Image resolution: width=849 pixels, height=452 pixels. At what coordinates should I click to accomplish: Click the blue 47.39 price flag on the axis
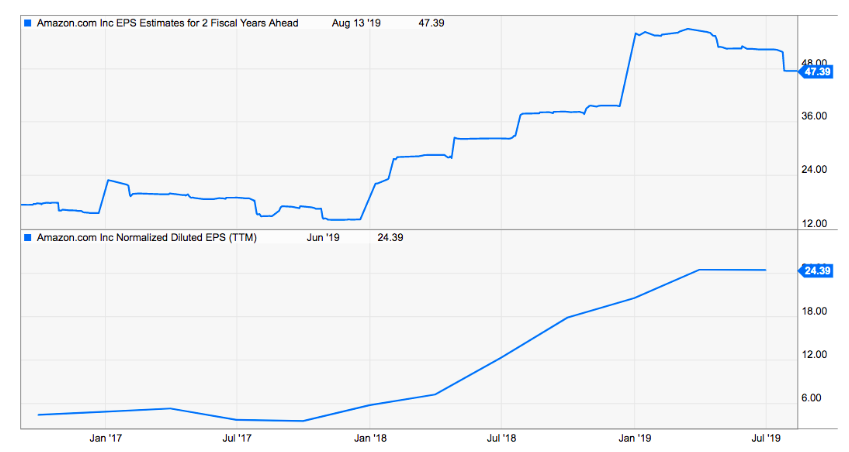(816, 71)
